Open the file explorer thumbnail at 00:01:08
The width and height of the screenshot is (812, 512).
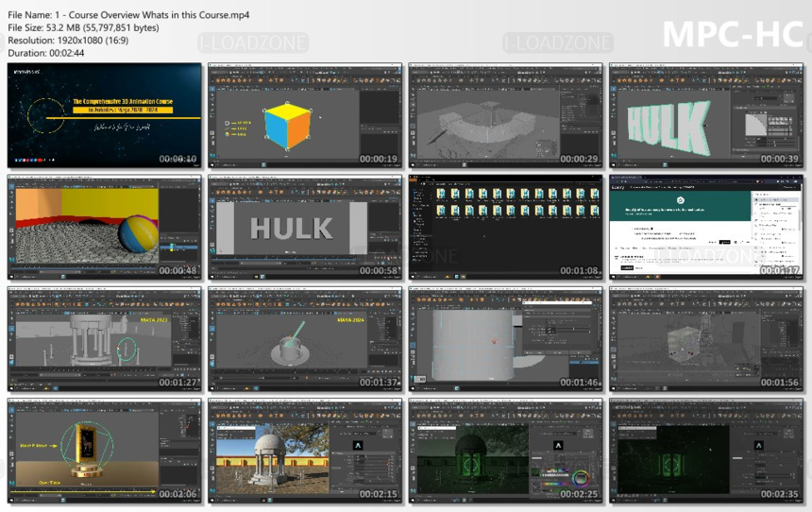click(x=506, y=228)
